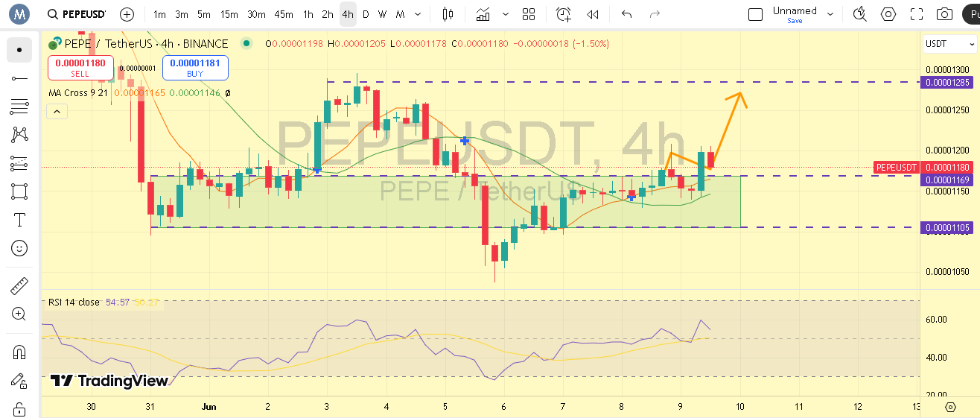Open chart settings hexagon icon
Screen dimensions: 980x418
888,14
